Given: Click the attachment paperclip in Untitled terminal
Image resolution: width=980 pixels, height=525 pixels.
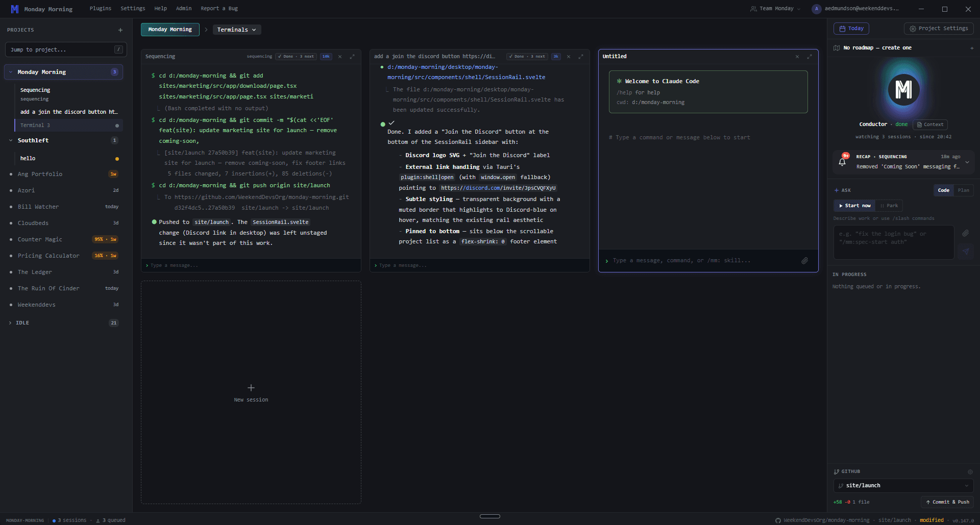Looking at the screenshot, I should click(805, 261).
